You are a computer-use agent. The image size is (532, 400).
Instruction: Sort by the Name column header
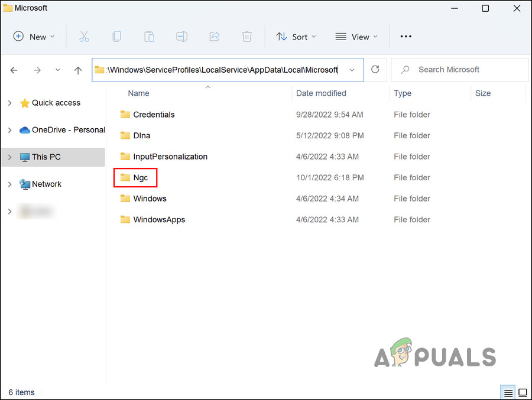point(138,93)
